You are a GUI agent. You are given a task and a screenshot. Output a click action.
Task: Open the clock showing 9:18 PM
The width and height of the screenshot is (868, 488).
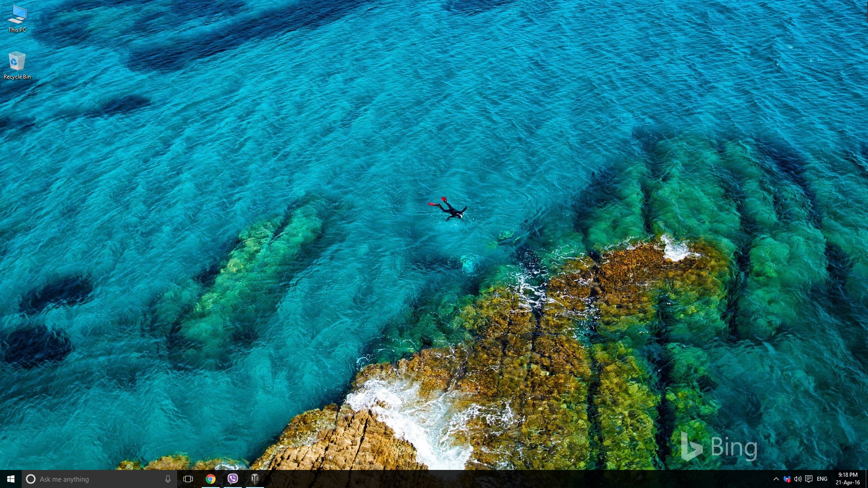[848, 479]
